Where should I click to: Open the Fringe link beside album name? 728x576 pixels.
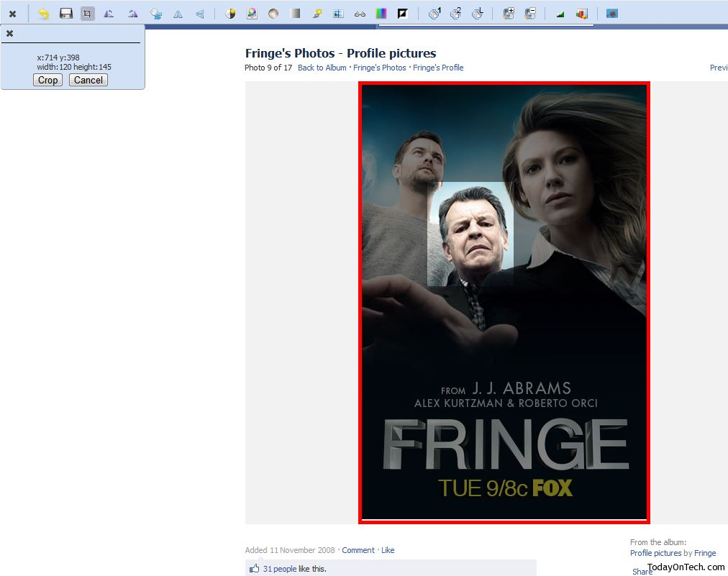[x=705, y=553]
